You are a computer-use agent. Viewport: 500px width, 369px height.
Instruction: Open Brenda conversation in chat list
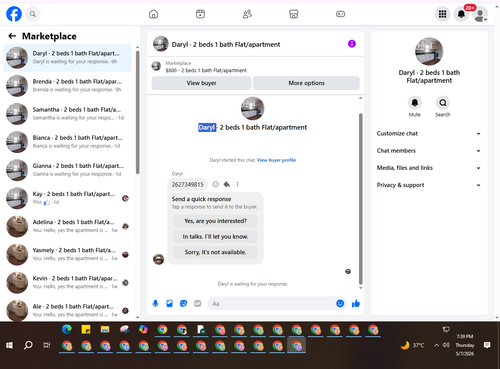[x=67, y=86]
